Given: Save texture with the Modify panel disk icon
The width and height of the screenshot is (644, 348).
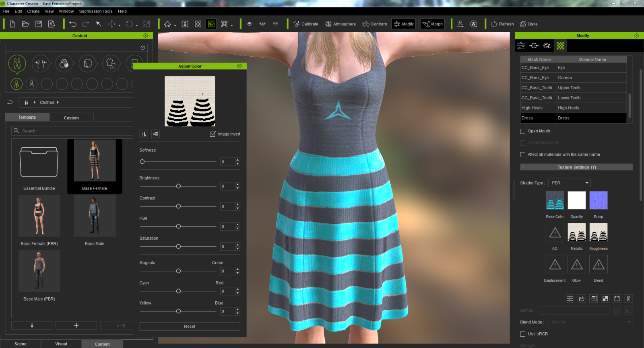Looking at the screenshot, I should pos(617,299).
